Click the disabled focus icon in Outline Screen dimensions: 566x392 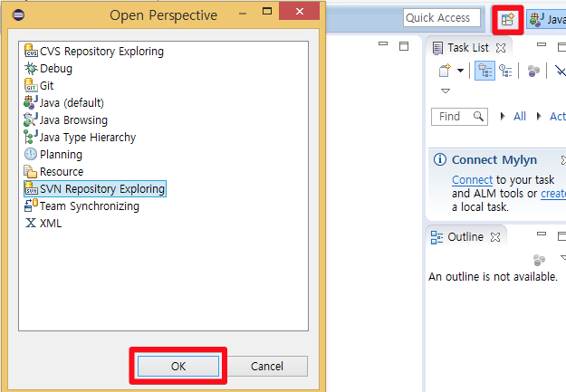pyautogui.click(x=539, y=260)
